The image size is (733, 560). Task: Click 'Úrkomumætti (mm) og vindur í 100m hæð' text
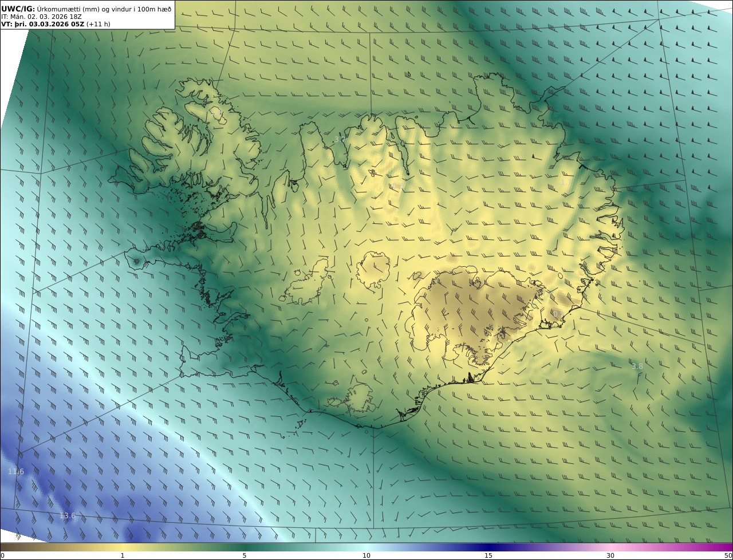(104, 9)
